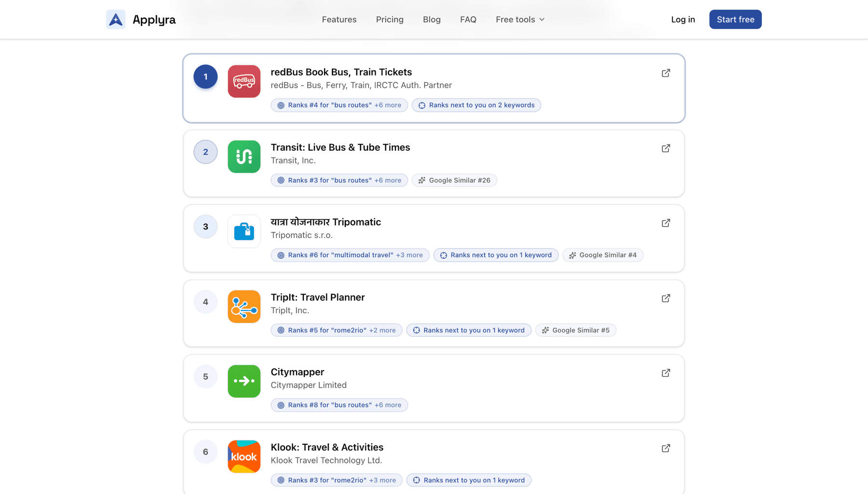
Task: Click rank badge number 6
Action: [x=205, y=452]
